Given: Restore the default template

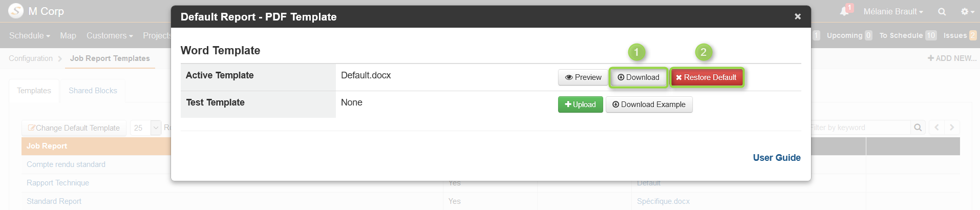Looking at the screenshot, I should pyautogui.click(x=706, y=77).
